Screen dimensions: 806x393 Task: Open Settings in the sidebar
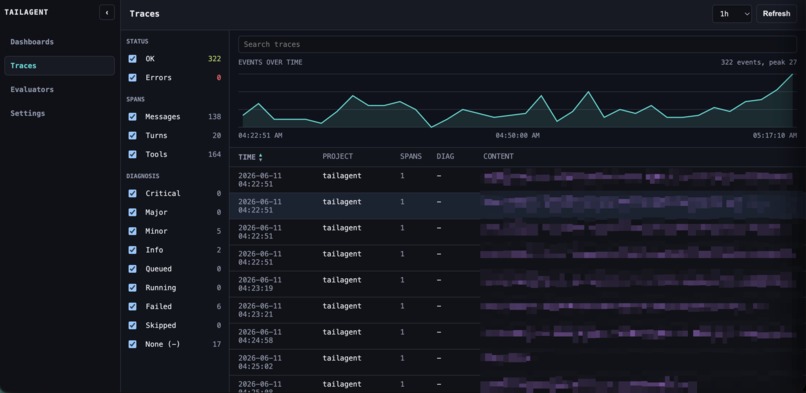click(28, 113)
